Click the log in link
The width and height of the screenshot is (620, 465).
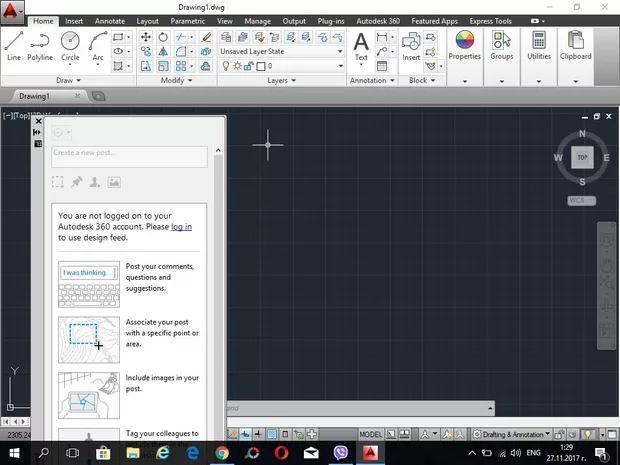tap(181, 227)
